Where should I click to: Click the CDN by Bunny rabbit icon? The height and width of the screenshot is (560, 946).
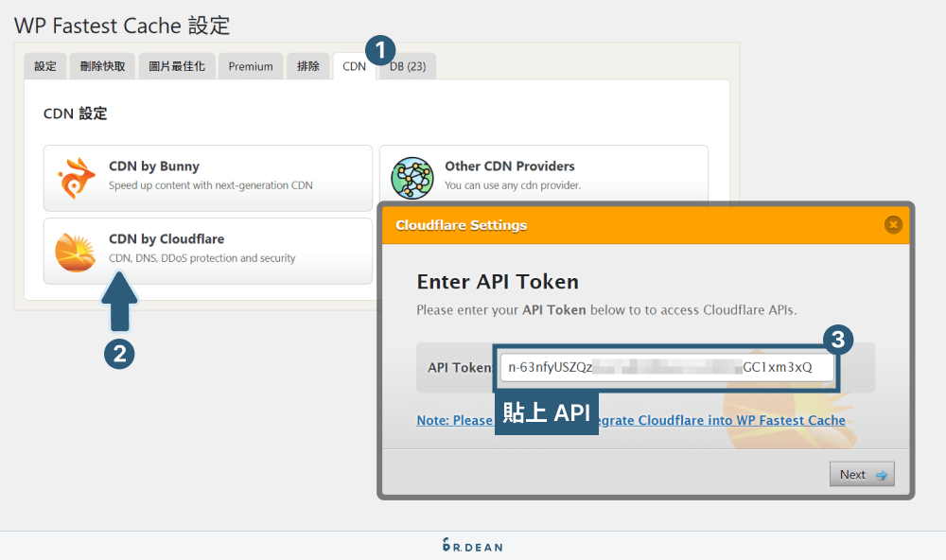click(x=76, y=176)
